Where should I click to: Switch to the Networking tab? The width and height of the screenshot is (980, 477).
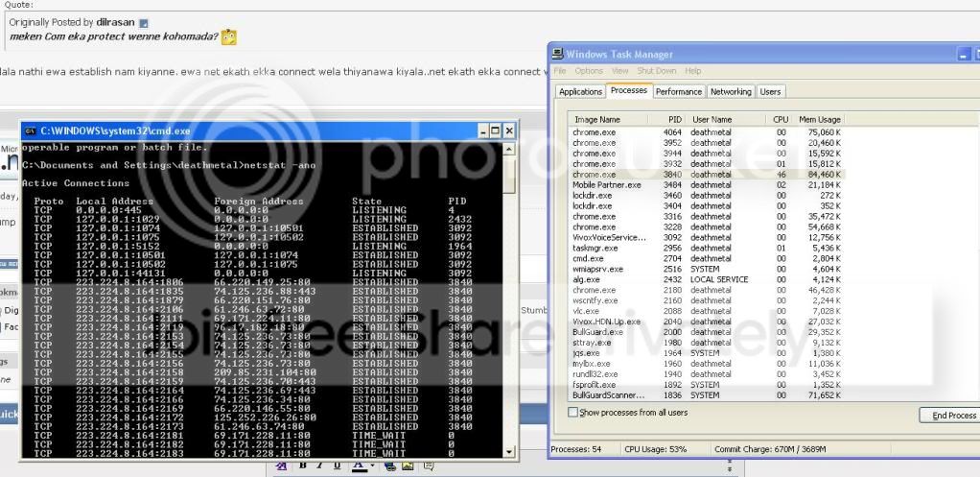(731, 91)
